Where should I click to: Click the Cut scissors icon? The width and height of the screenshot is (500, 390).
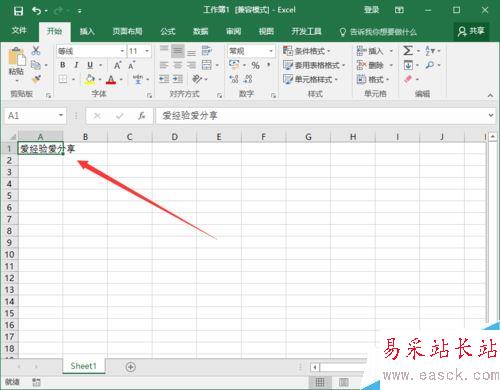36,51
